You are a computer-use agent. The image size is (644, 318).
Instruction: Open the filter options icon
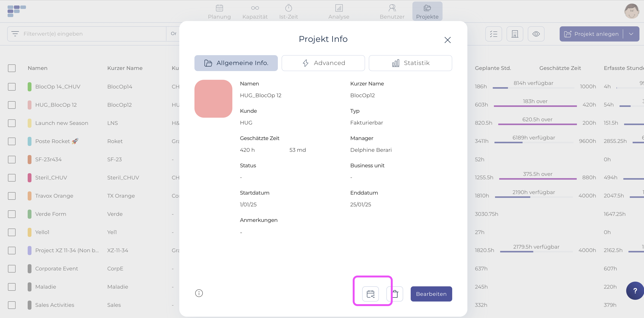[15, 34]
